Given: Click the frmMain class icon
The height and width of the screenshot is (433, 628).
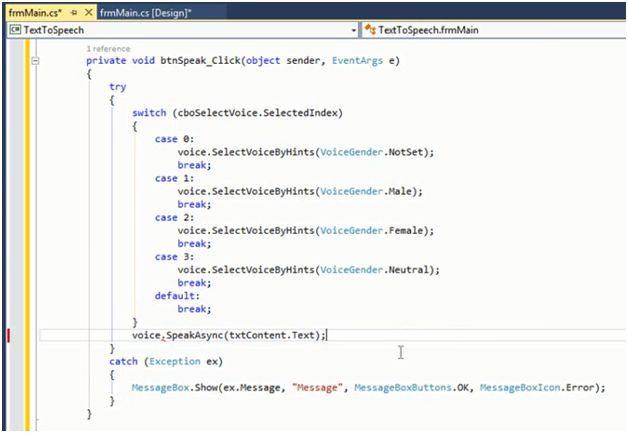Looking at the screenshot, I should [x=370, y=30].
